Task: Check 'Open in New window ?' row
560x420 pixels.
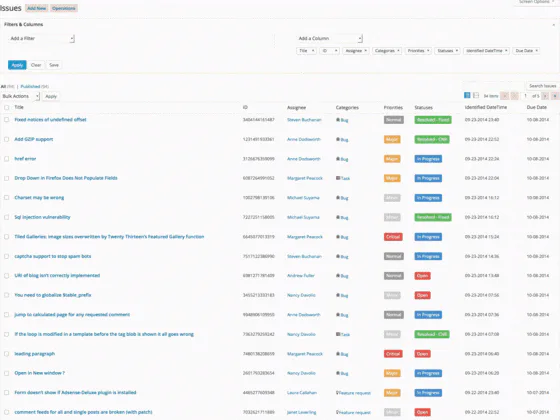Action: pyautogui.click(x=6, y=373)
